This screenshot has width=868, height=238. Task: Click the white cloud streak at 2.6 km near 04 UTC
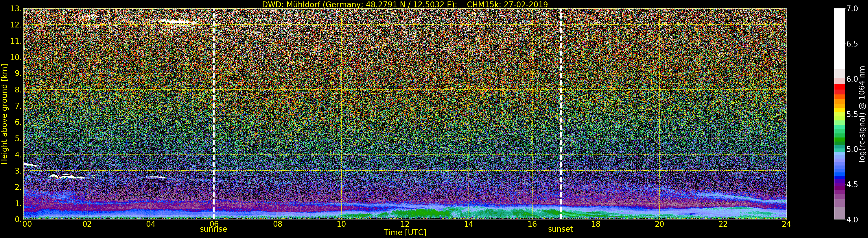[157, 177]
